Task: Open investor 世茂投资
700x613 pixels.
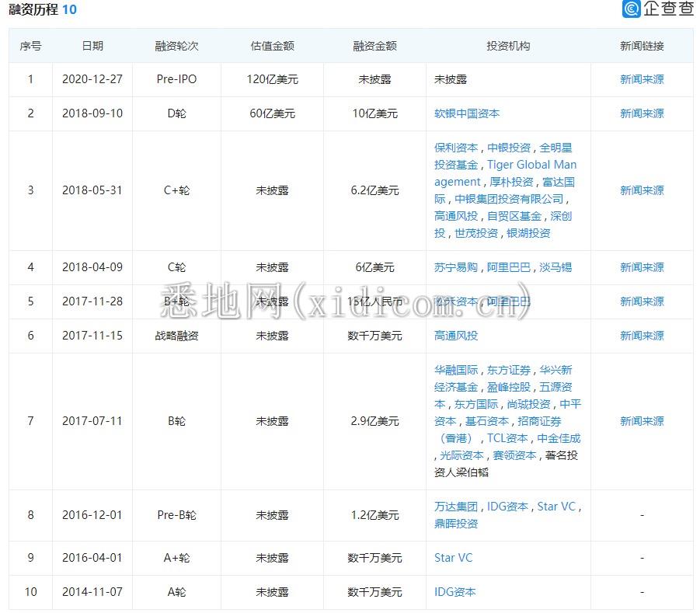Action: click(476, 233)
